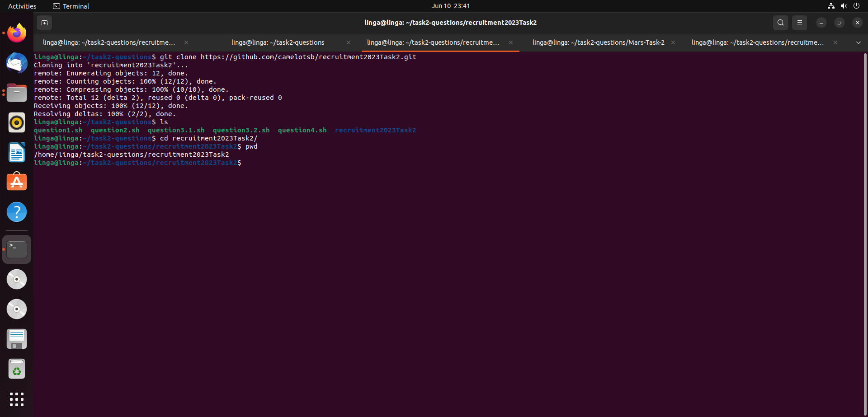The height and width of the screenshot is (417, 868).
Task: Open the floppy-style save drive icon in dock
Action: (17, 339)
